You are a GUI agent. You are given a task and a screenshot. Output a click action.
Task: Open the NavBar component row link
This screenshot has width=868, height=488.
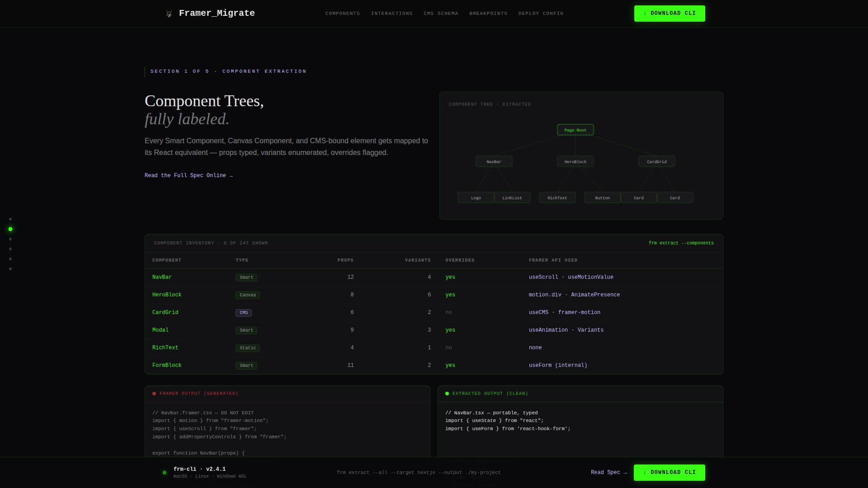click(x=162, y=277)
